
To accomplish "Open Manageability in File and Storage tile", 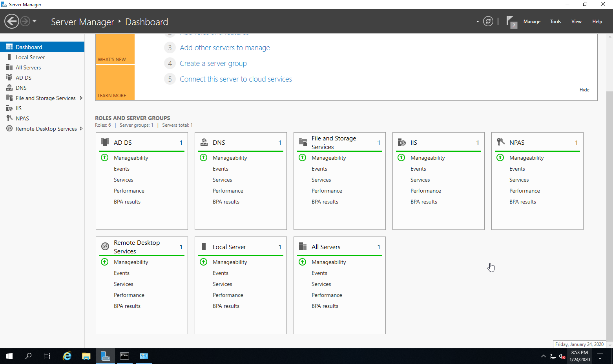I will (x=329, y=158).
